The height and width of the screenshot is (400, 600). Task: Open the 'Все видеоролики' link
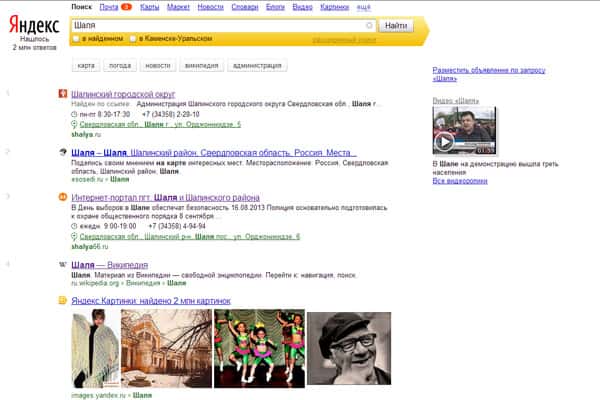pyautogui.click(x=460, y=181)
